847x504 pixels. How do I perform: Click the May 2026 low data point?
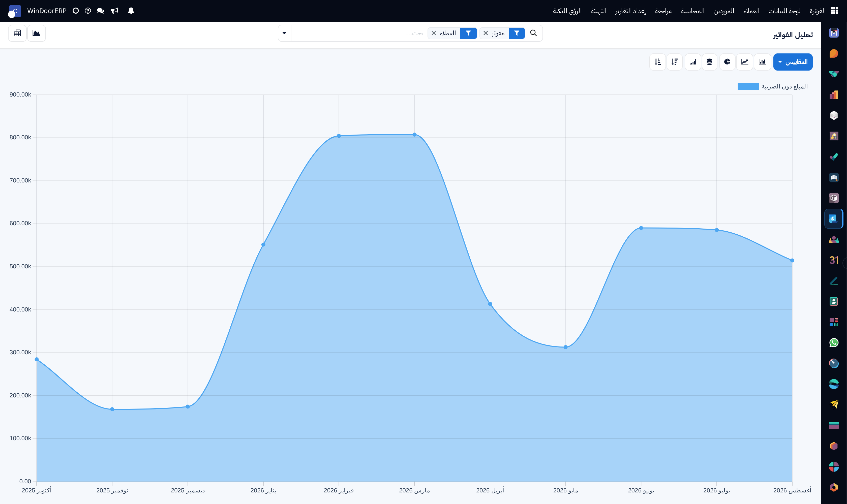(x=565, y=347)
